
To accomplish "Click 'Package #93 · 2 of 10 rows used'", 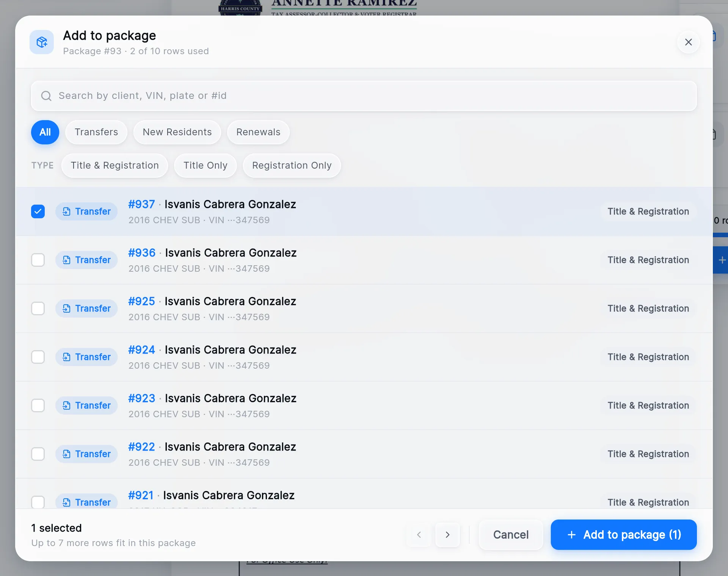I will (136, 51).
